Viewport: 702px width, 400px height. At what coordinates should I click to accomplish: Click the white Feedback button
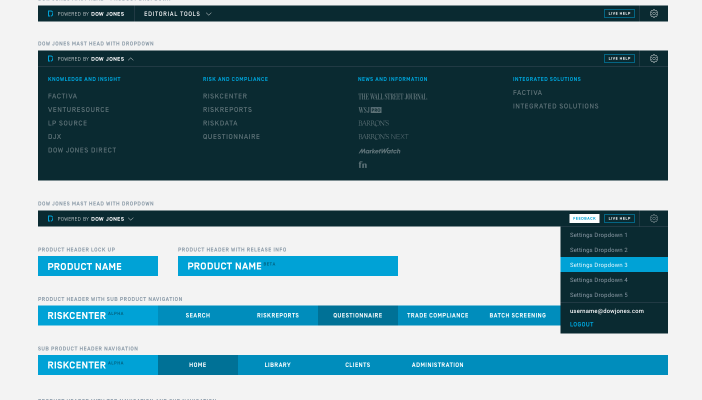584,219
